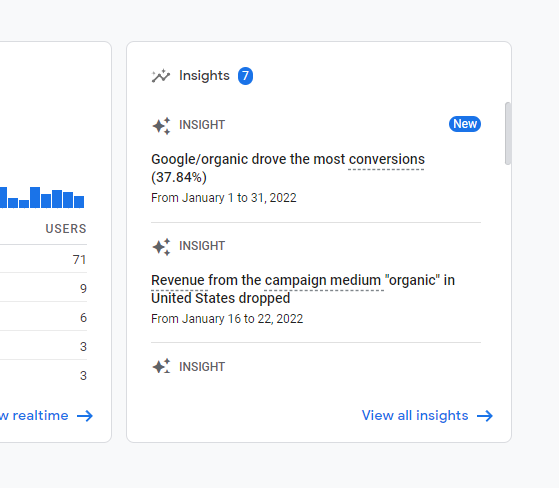Image resolution: width=559 pixels, height=488 pixels.
Task: Click the underlined conversions term
Action: coord(386,159)
